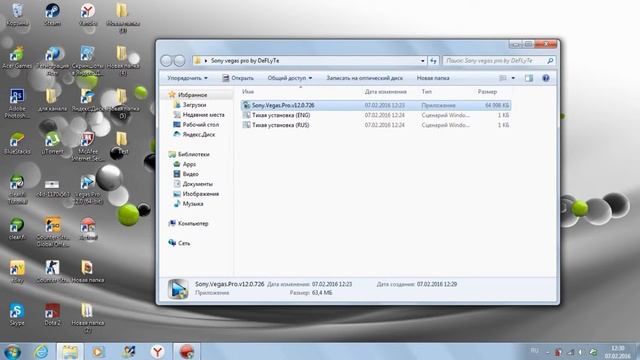Select the Acer Games desktop shortcut
The height and width of the screenshot is (360, 640).
(17, 57)
